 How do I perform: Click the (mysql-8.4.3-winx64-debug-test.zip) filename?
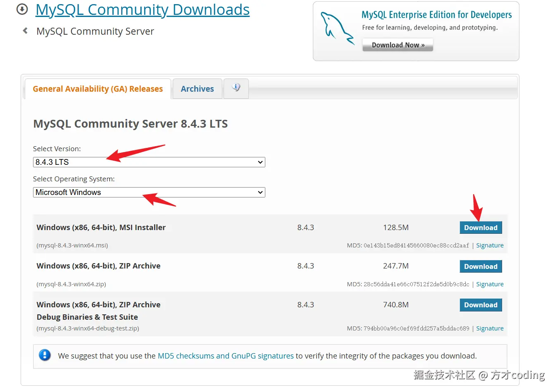pos(88,328)
